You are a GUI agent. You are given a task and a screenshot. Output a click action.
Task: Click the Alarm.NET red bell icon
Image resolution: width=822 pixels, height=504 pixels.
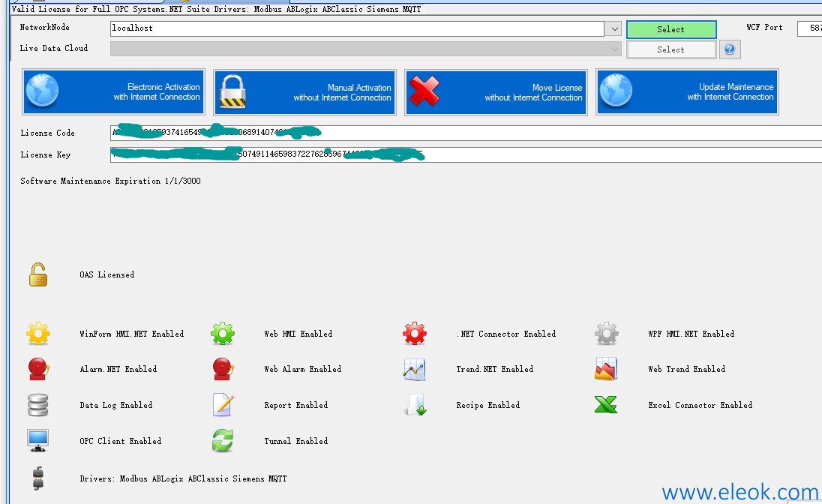38,369
